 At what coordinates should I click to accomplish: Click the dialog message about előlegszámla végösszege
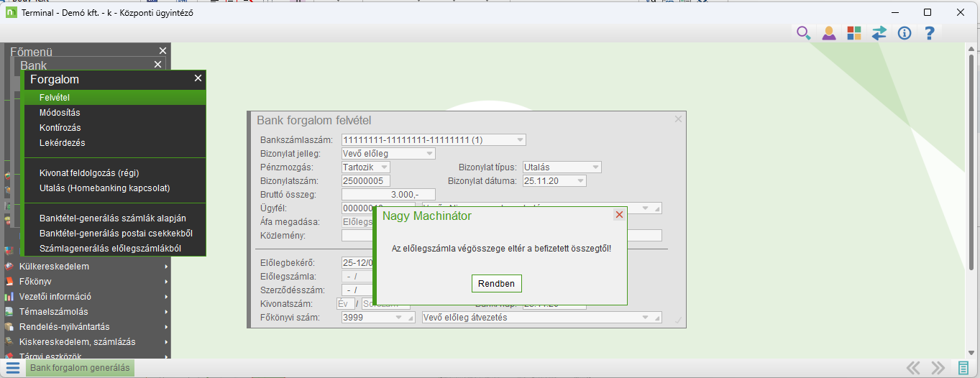tap(501, 248)
